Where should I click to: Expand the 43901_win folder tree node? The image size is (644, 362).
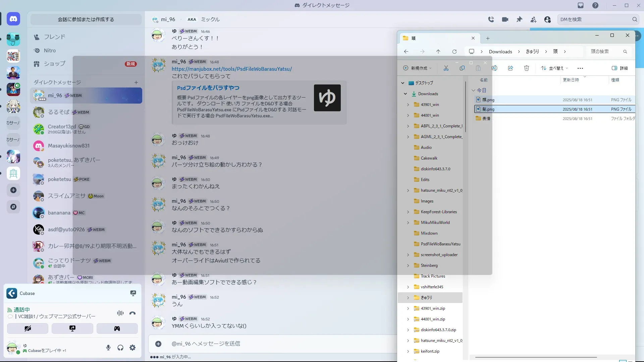408,105
